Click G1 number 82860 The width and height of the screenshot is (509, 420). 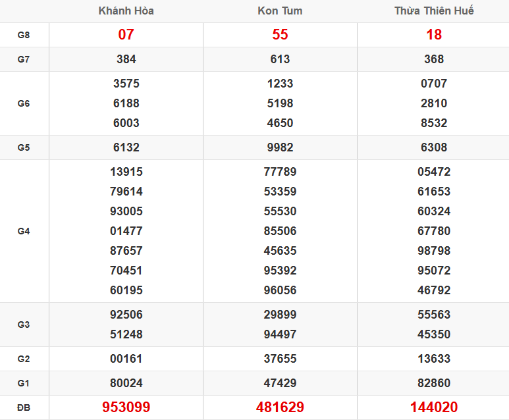pyautogui.click(x=434, y=383)
